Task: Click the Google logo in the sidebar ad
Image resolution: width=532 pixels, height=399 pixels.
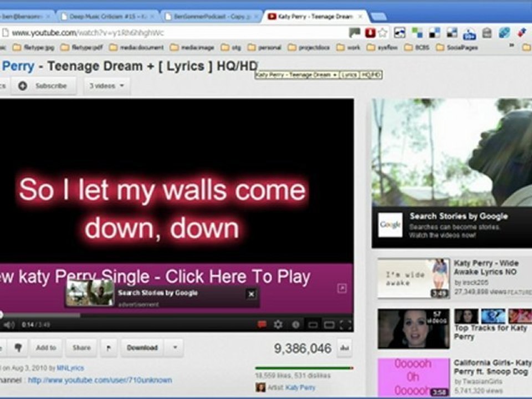Action: click(390, 225)
